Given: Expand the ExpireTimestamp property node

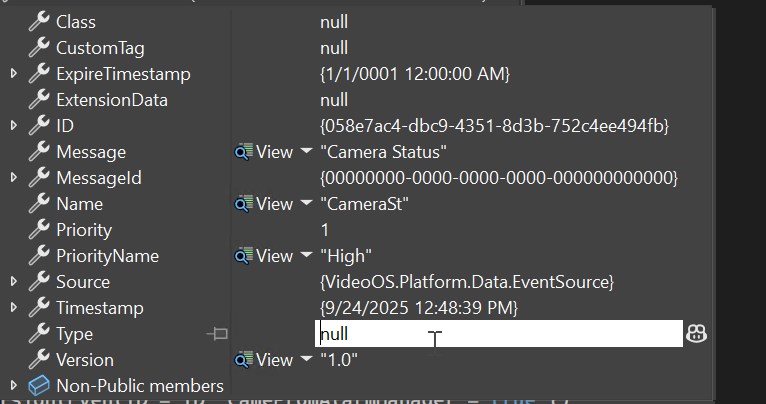Looking at the screenshot, I should coord(13,74).
